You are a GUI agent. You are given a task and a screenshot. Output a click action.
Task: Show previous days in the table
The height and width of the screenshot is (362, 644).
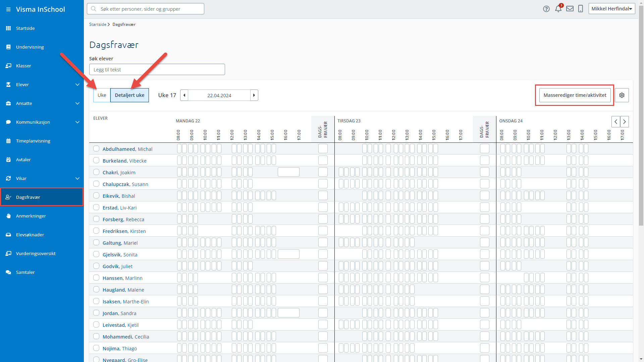pos(616,122)
